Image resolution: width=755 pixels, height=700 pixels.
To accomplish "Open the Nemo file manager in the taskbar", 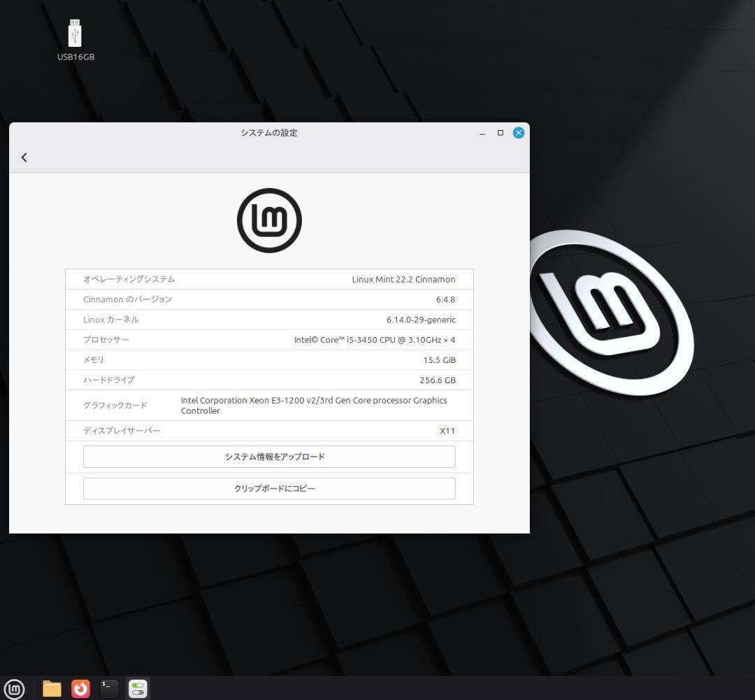I will [x=52, y=688].
